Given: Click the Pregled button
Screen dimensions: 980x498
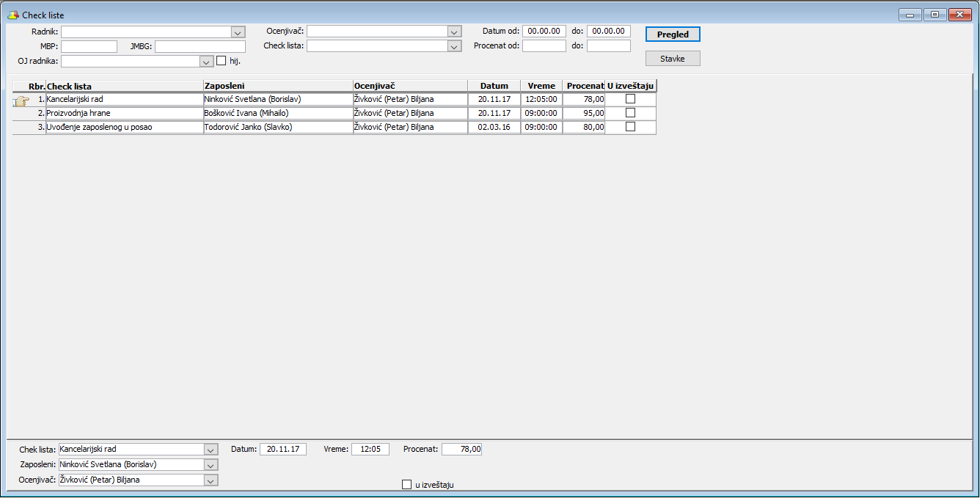Looking at the screenshot, I should pos(673,34).
